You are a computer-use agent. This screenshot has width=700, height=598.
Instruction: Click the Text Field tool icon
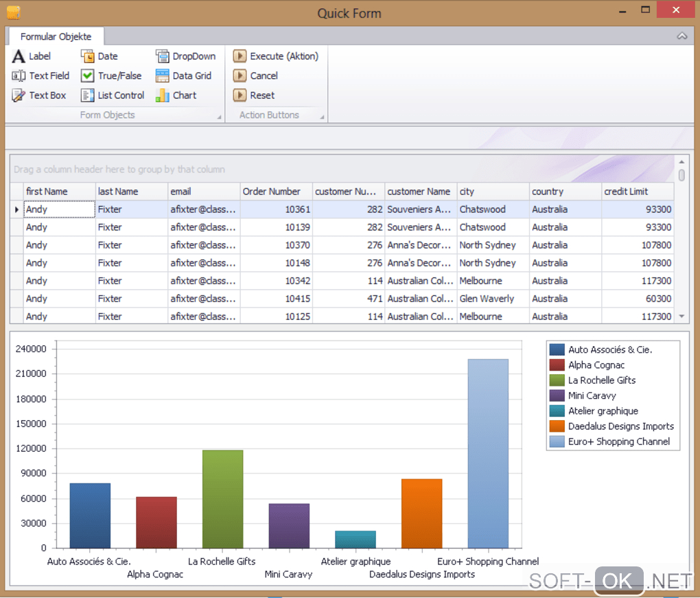[x=19, y=76]
